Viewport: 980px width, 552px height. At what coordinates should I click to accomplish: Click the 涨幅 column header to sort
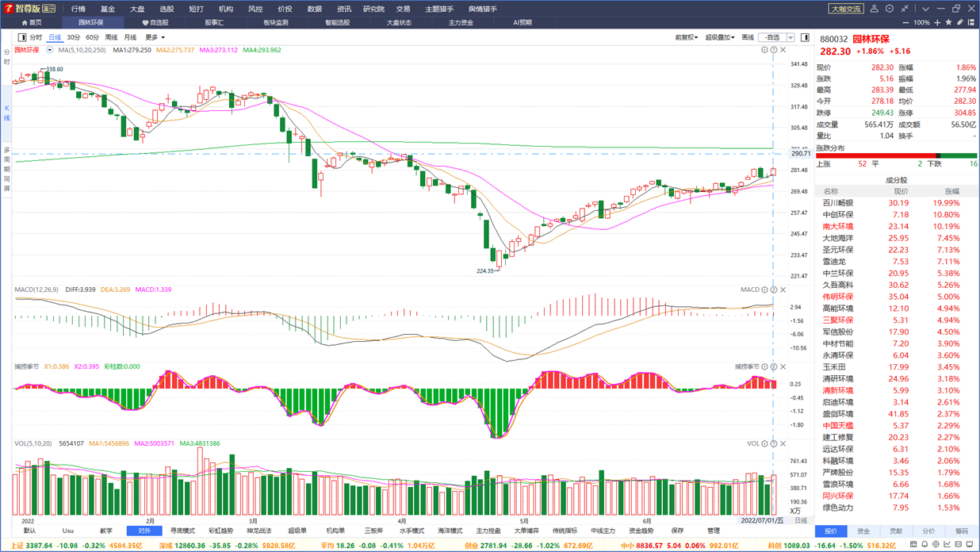click(951, 191)
